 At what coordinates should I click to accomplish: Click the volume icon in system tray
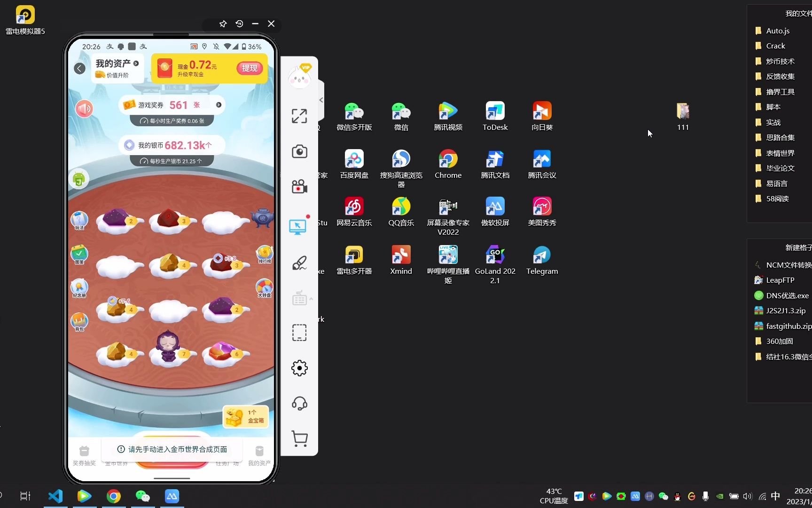click(x=748, y=496)
